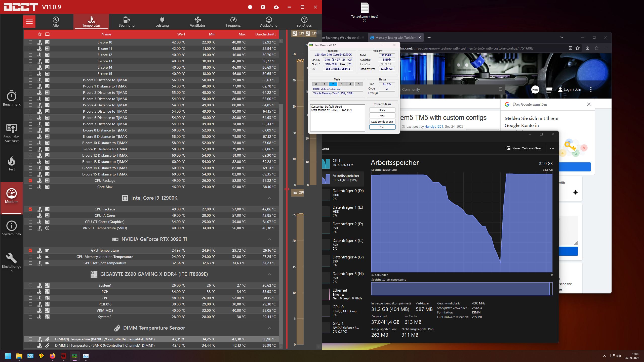Click the favorites star column header
The image size is (644, 362).
(39, 34)
